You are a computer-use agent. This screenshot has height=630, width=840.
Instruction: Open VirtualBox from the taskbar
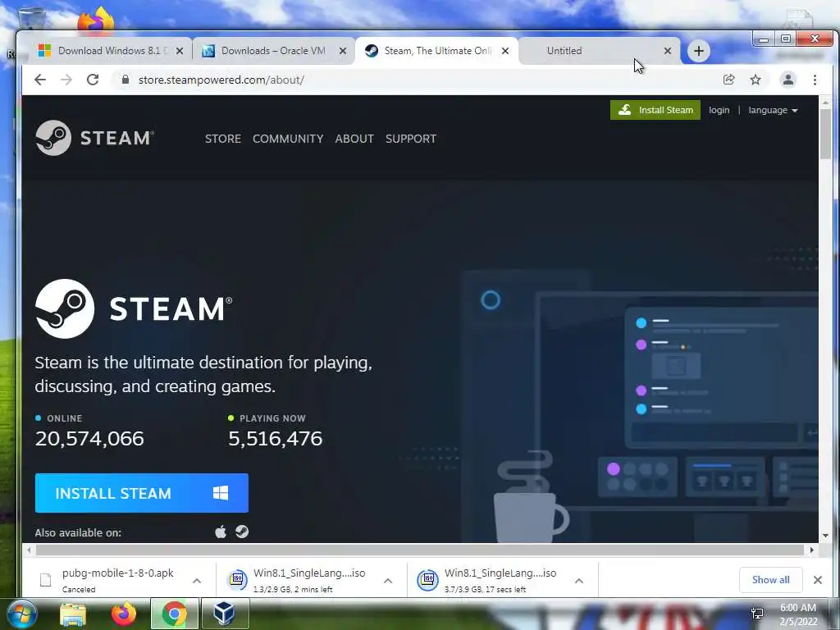224,614
